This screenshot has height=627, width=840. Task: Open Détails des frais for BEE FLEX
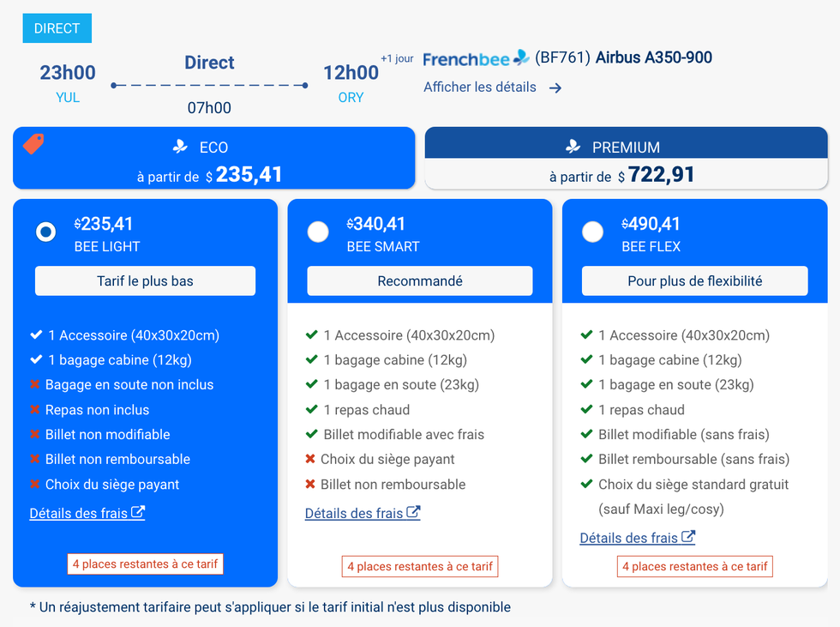tap(628, 538)
